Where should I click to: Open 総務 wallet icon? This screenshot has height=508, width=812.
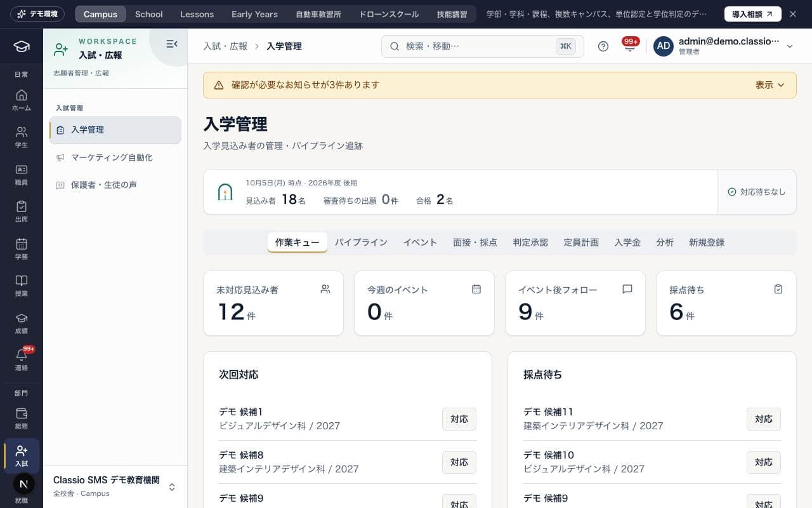[x=22, y=418]
